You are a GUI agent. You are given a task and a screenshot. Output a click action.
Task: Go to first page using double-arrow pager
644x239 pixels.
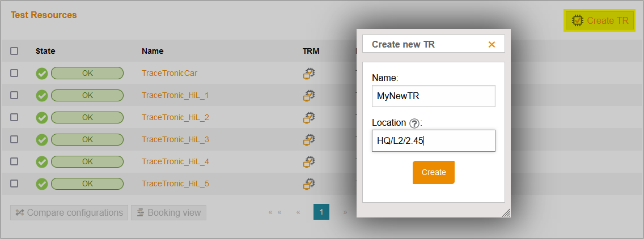275,212
